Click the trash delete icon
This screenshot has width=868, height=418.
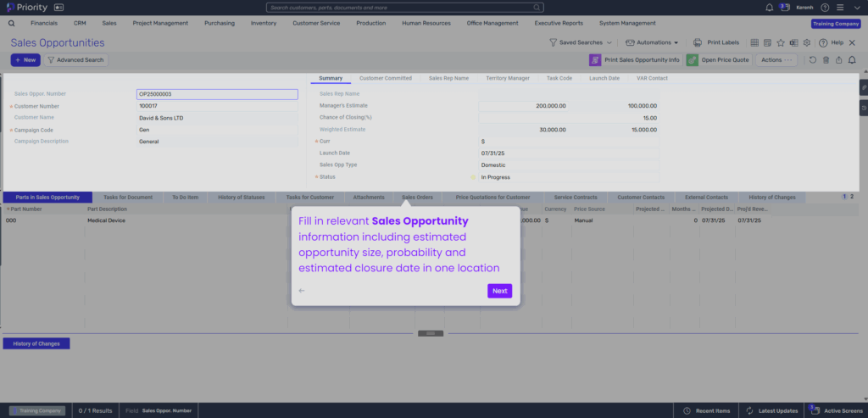click(826, 60)
